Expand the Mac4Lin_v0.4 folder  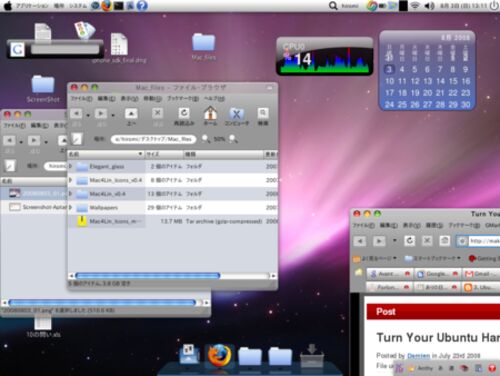[x=71, y=193]
